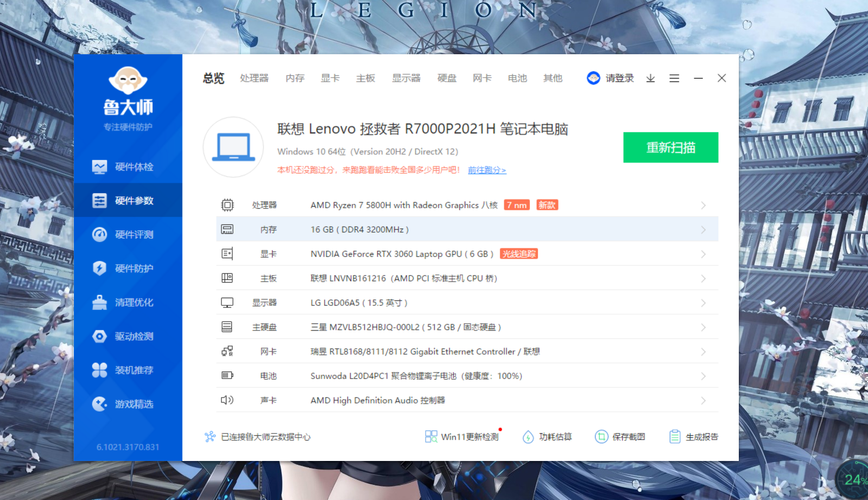Switch to the 其他 tab

(x=553, y=78)
